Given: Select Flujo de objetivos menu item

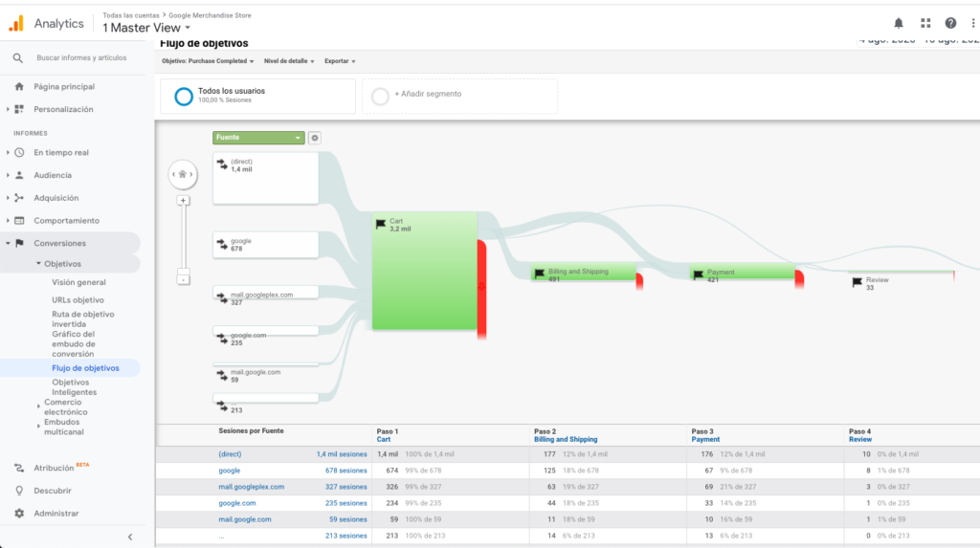Looking at the screenshot, I should pos(85,368).
